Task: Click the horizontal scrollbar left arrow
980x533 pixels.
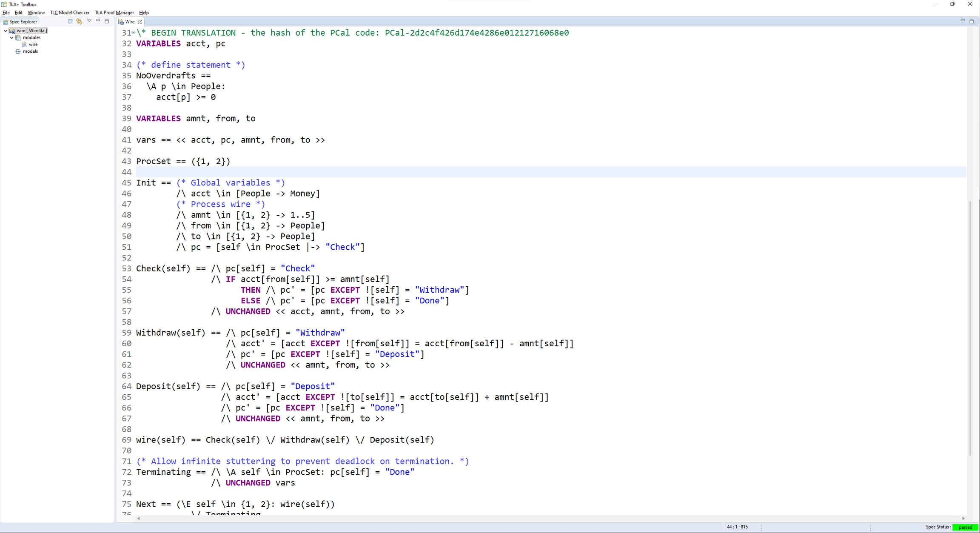Action: pyautogui.click(x=138, y=519)
